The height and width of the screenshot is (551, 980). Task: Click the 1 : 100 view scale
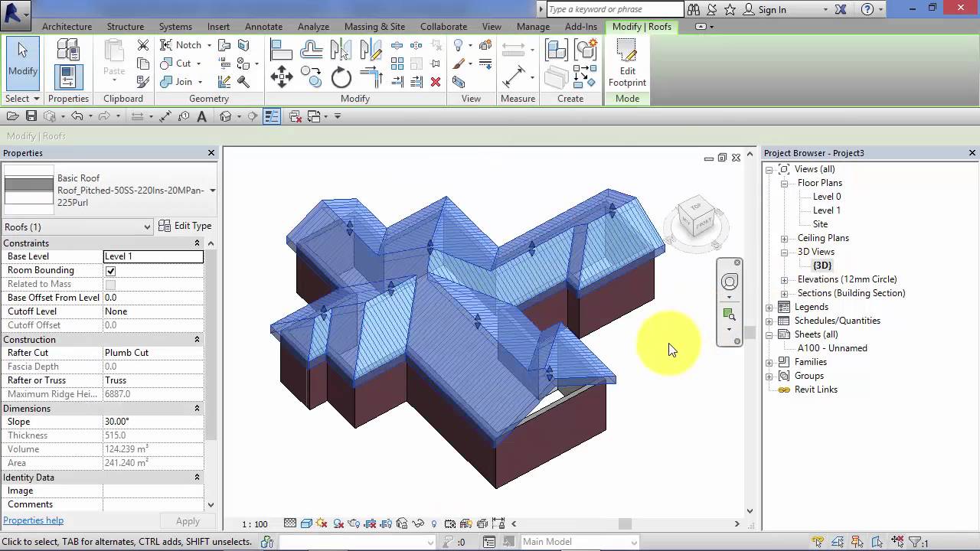click(x=255, y=524)
